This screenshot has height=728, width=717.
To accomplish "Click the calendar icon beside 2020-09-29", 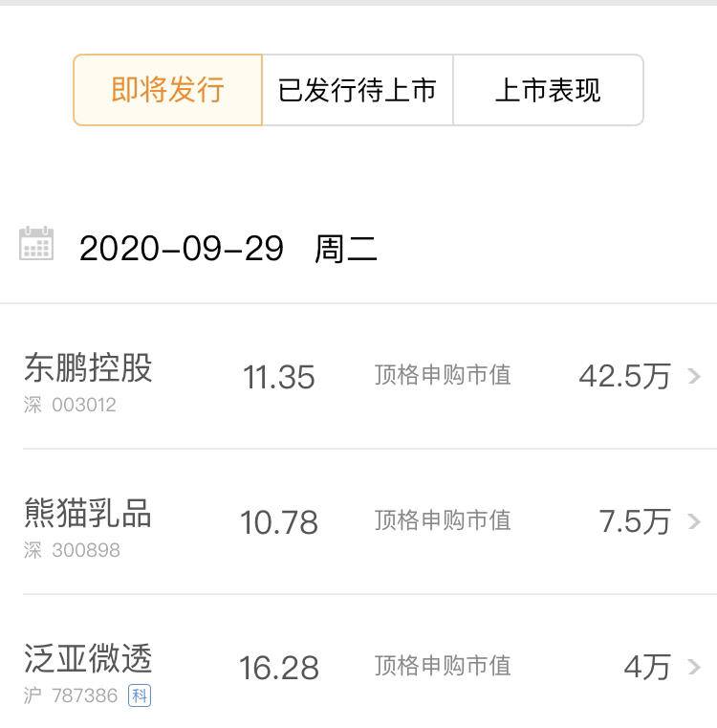I will [36, 243].
